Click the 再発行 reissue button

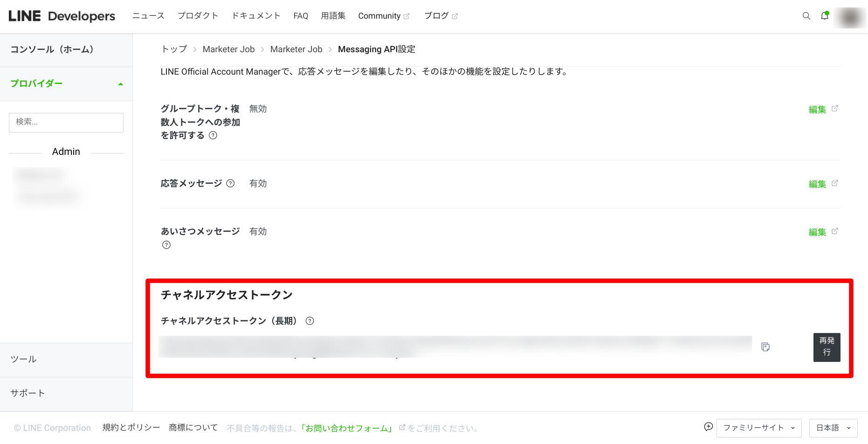pos(827,347)
